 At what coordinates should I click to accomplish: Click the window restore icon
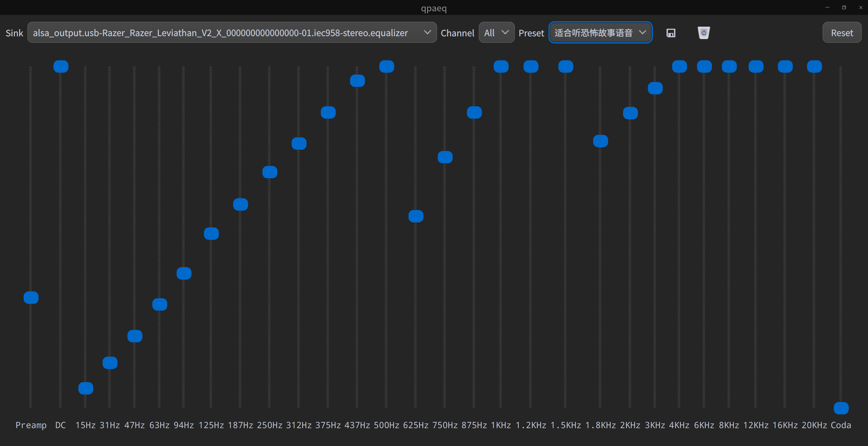point(844,7)
